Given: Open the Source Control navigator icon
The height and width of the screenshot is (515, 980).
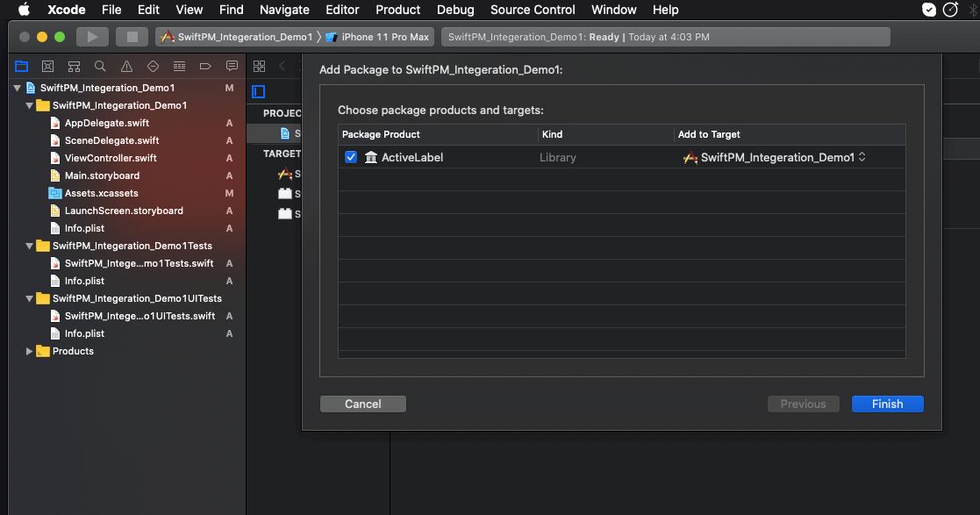Looking at the screenshot, I should coord(47,67).
